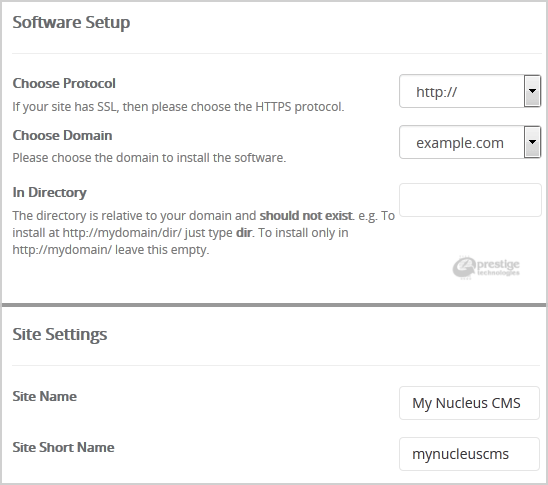Click the Site Settings heading
The image size is (548, 485).
(60, 334)
